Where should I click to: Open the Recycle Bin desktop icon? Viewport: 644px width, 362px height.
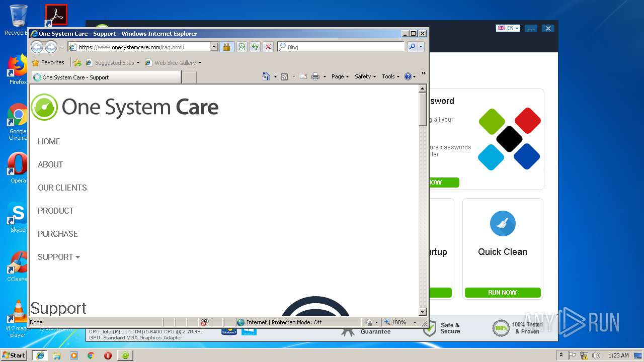(18, 20)
